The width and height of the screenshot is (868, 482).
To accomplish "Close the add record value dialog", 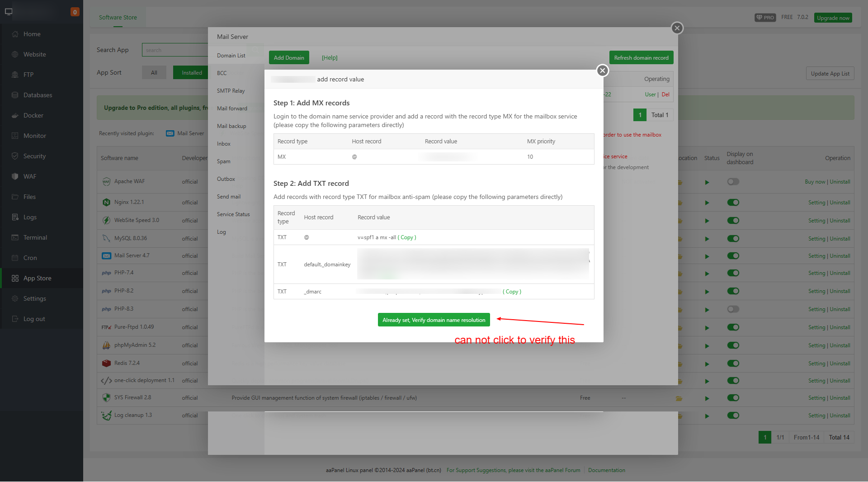I will point(602,71).
